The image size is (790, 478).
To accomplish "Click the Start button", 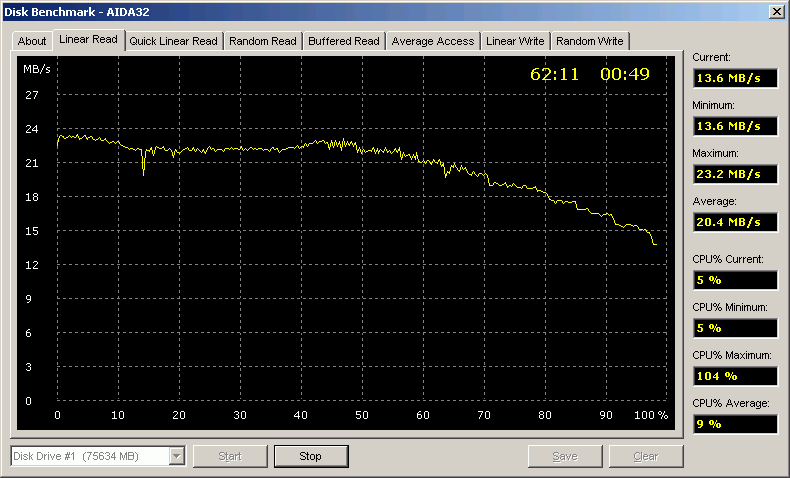I will click(230, 456).
